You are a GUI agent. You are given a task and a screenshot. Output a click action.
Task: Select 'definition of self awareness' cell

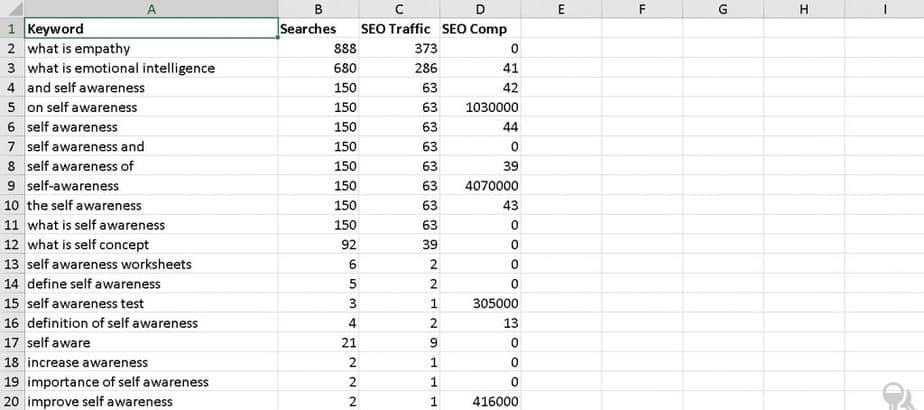point(151,323)
